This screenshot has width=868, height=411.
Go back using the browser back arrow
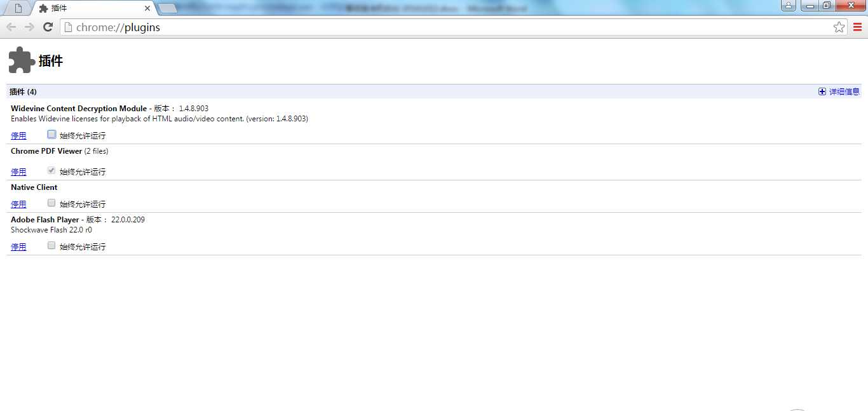point(11,27)
